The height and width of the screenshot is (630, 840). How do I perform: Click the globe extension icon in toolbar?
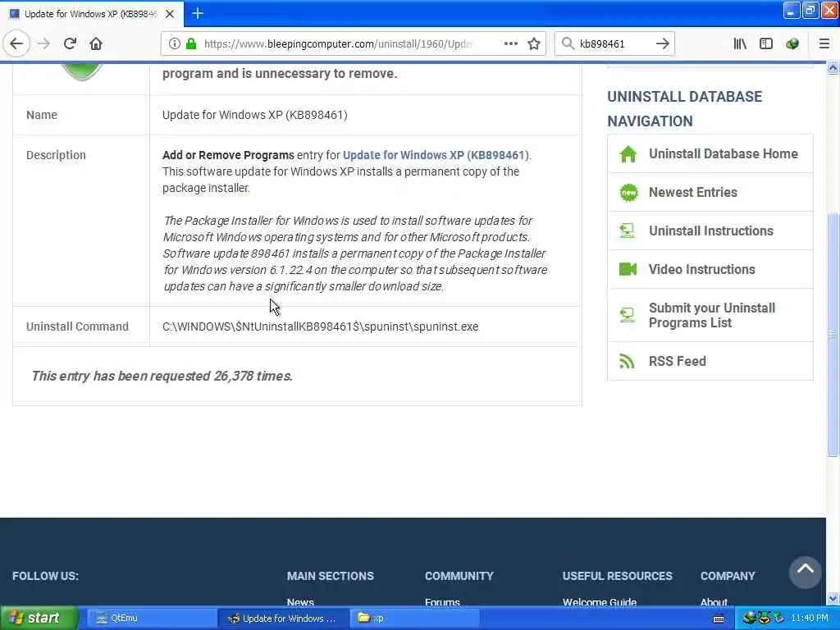[x=792, y=43]
